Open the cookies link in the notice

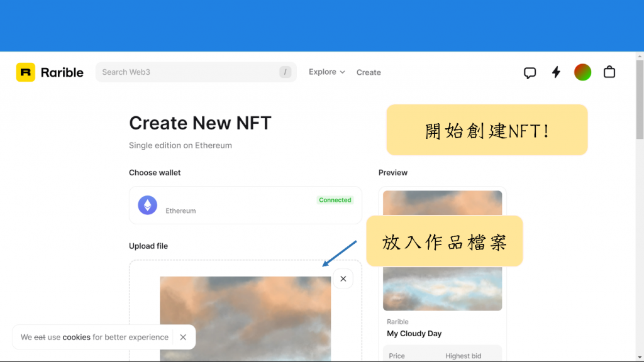[76, 337]
